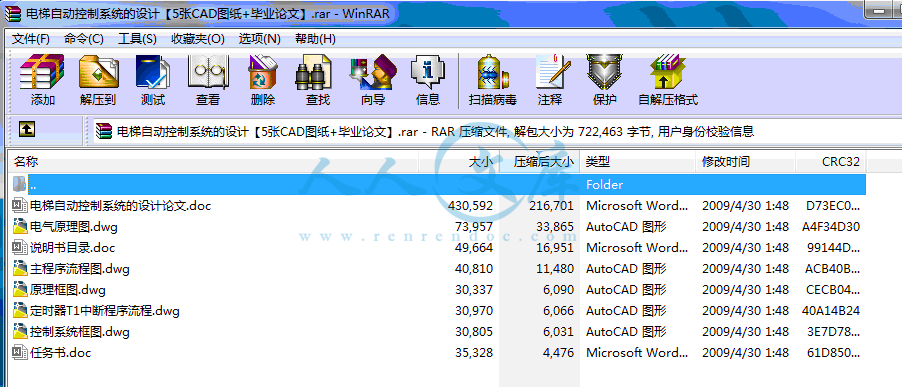Select file 电气原理图.dwg

click(x=73, y=227)
